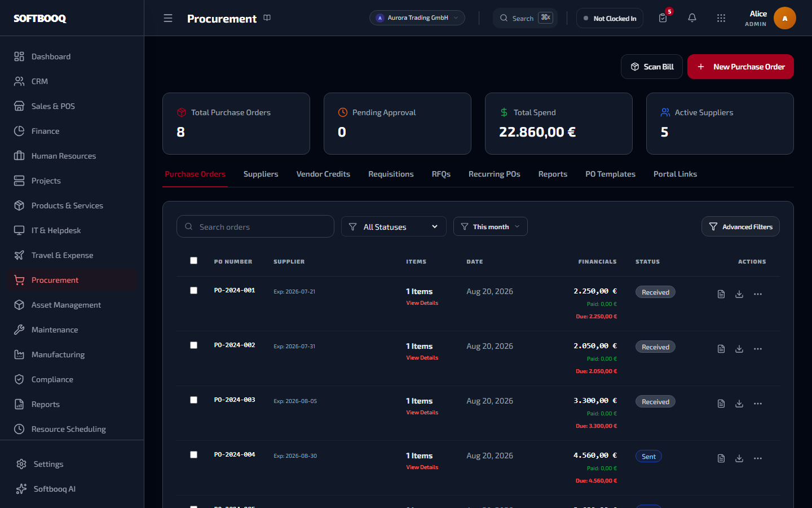This screenshot has width=812, height=508.
Task: Go to Dashboard in the sidebar
Action: pos(72,56)
